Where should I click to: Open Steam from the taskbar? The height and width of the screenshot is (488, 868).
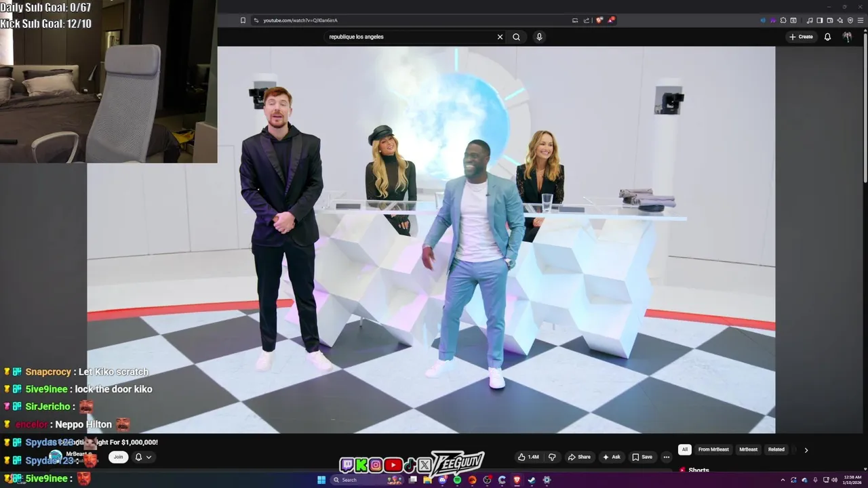531,480
